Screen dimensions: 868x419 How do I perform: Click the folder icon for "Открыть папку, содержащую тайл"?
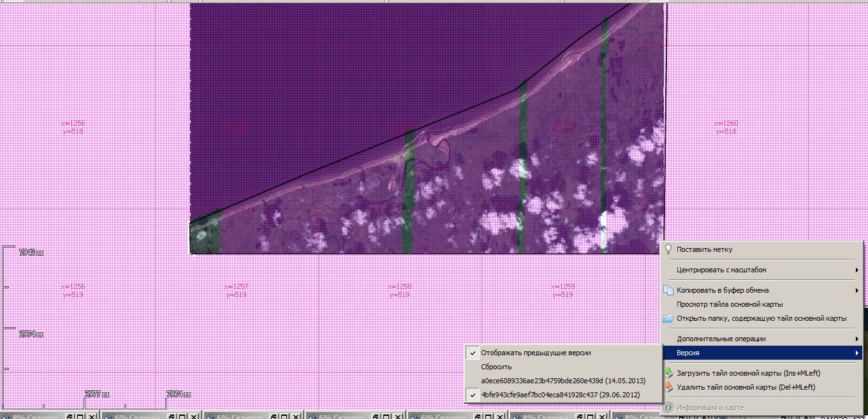[668, 318]
